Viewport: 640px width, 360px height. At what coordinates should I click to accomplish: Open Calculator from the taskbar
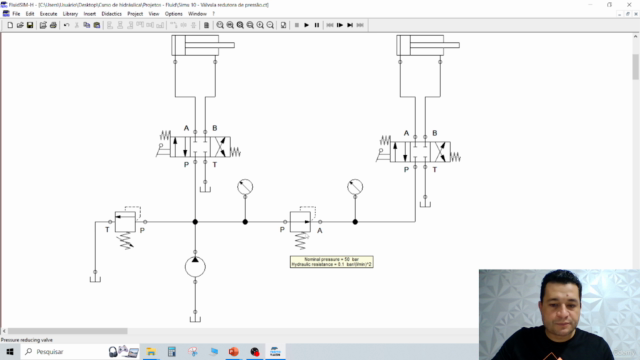pos(171,351)
